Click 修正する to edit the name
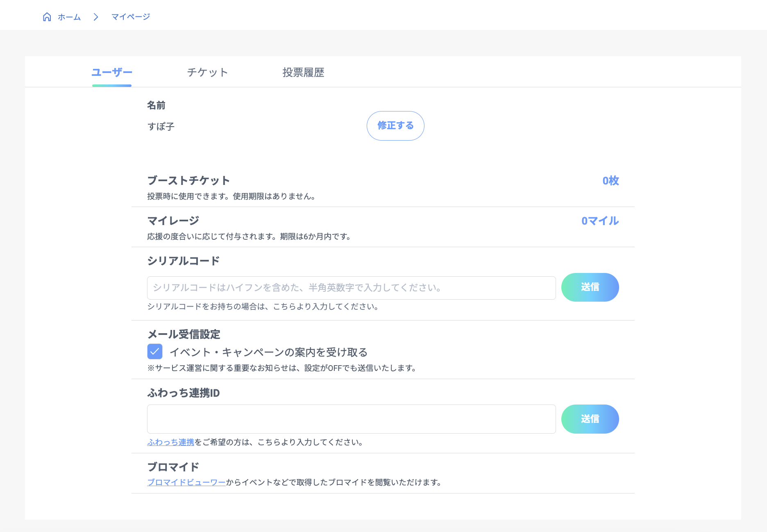 (x=395, y=126)
